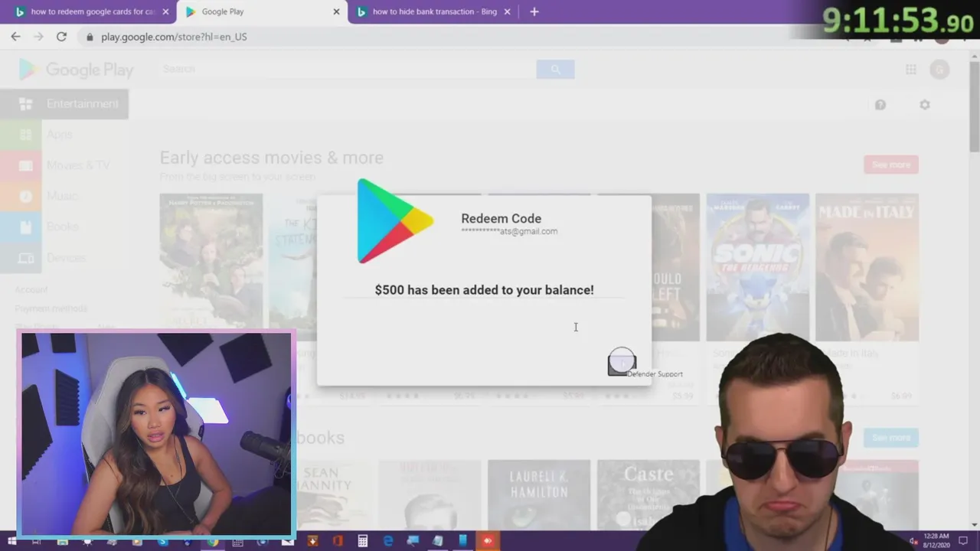Select Entertainment in the sidebar
The height and width of the screenshot is (551, 980).
[x=64, y=104]
